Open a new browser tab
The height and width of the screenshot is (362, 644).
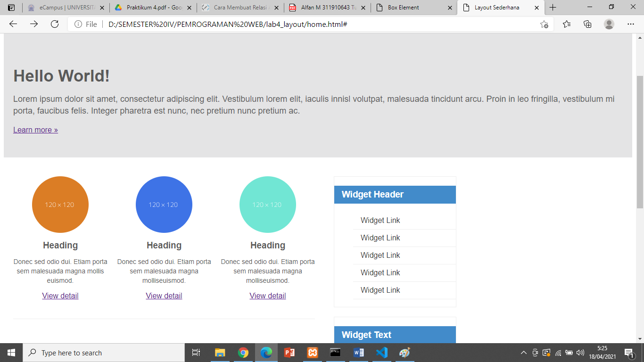pyautogui.click(x=553, y=8)
